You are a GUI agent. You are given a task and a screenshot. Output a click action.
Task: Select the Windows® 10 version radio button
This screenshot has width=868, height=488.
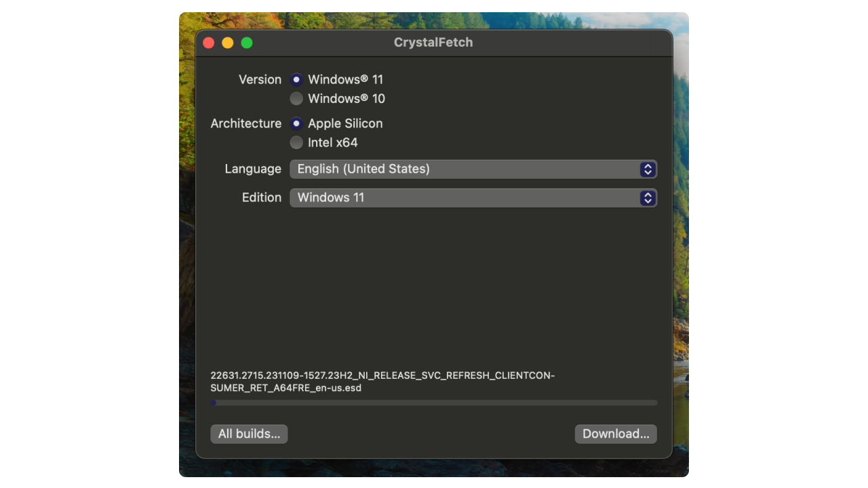(296, 98)
